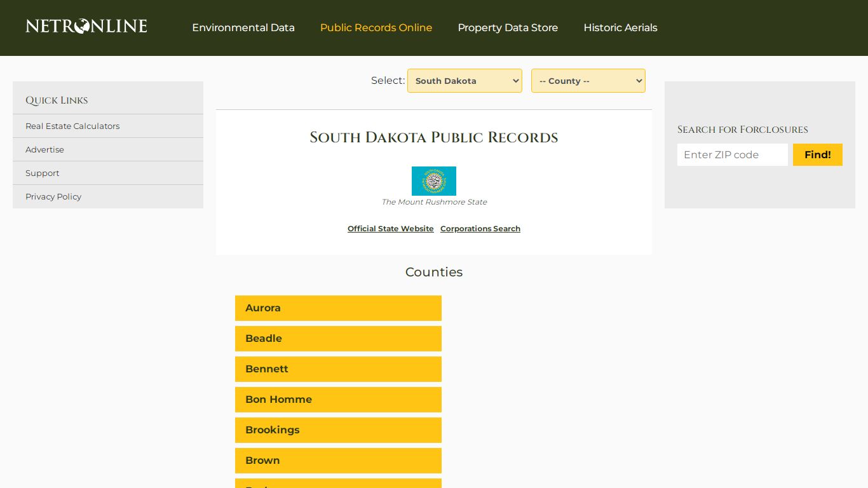Open Public Records Online menu item
The width and height of the screenshot is (868, 488).
[x=376, y=28]
